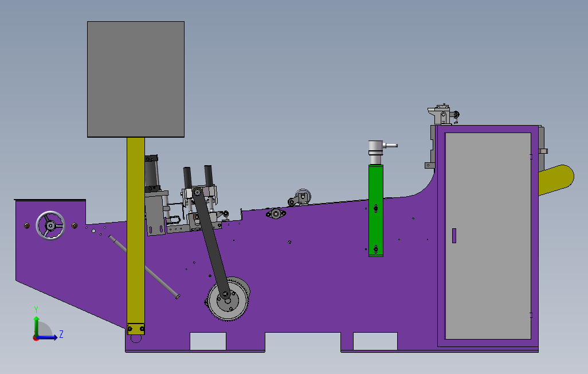This screenshot has height=374, width=588.
Task: Click the lower slotted bolt on the green post
Action: (376, 250)
